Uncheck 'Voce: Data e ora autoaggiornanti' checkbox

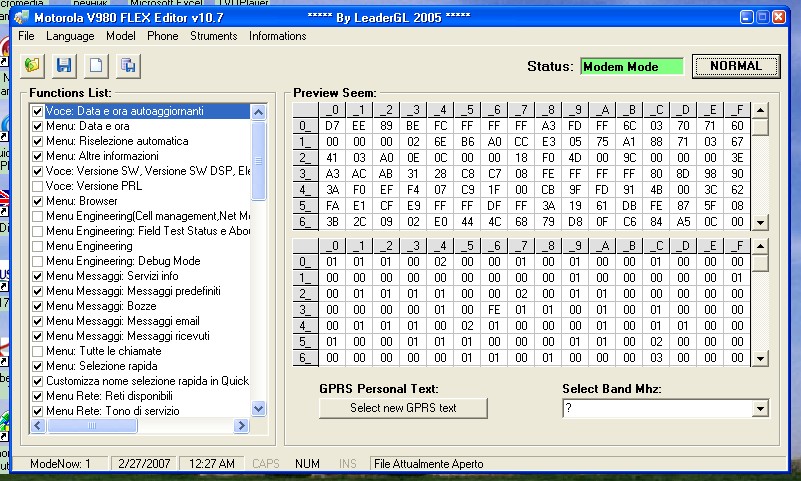coord(37,111)
